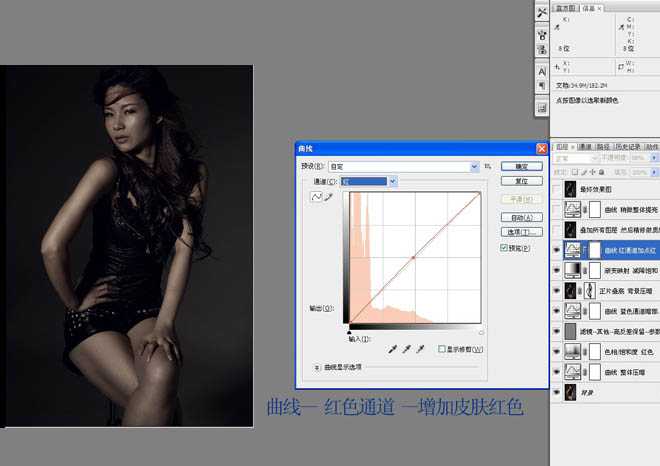Hide the selected 曲线 红通道 layer eye

(x=556, y=250)
